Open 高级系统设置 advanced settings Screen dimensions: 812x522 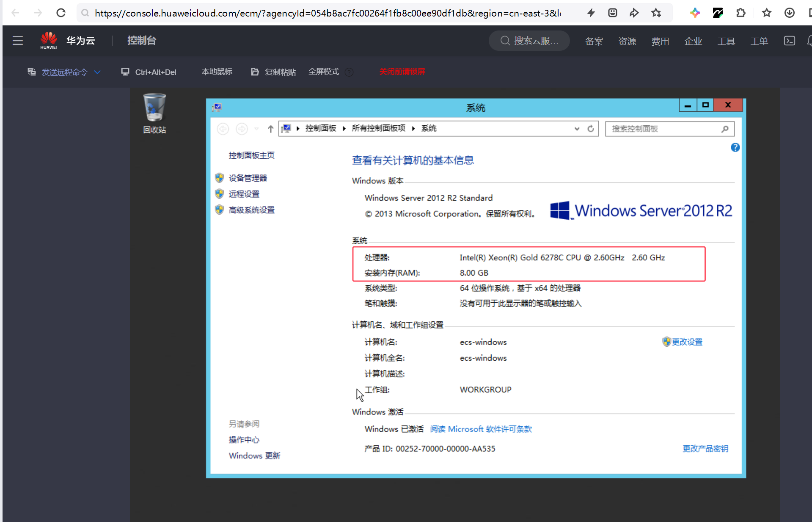pyautogui.click(x=252, y=210)
